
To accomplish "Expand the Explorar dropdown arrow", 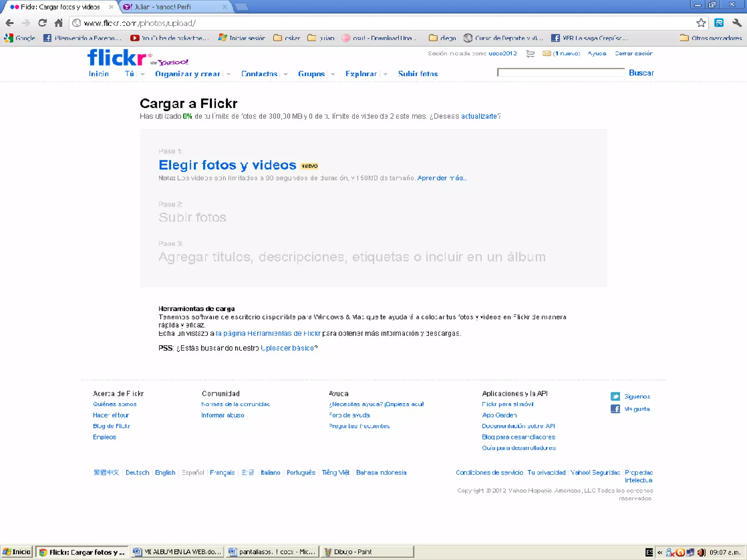I will point(385,74).
